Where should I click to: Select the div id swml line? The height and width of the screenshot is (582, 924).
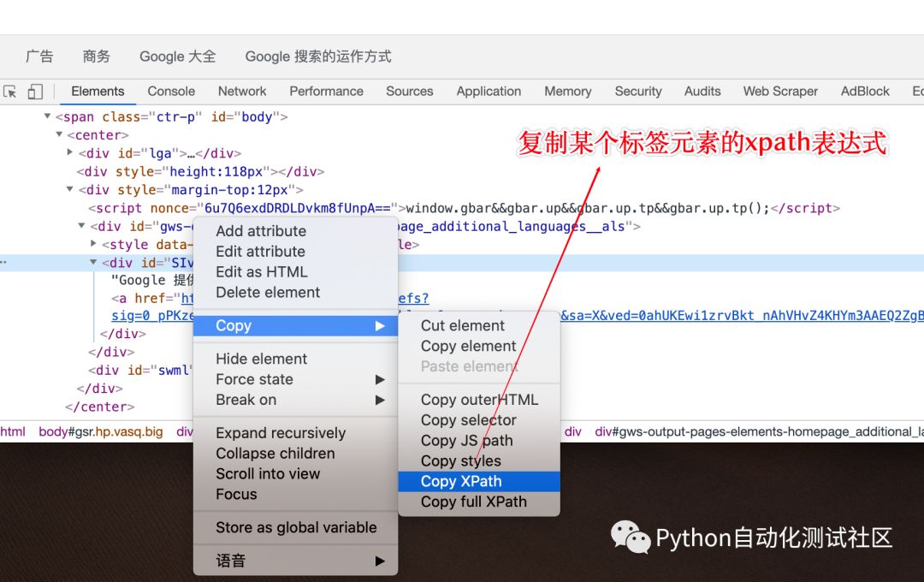tap(140, 371)
